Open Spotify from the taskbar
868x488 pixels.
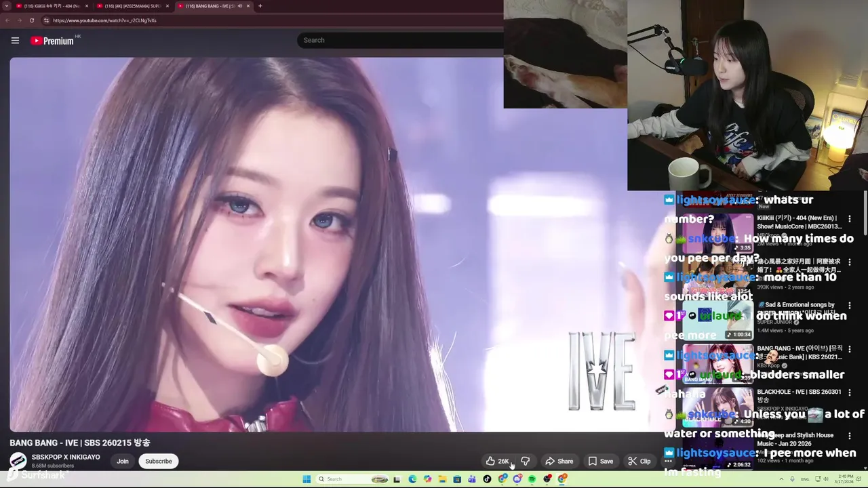pyautogui.click(x=532, y=479)
